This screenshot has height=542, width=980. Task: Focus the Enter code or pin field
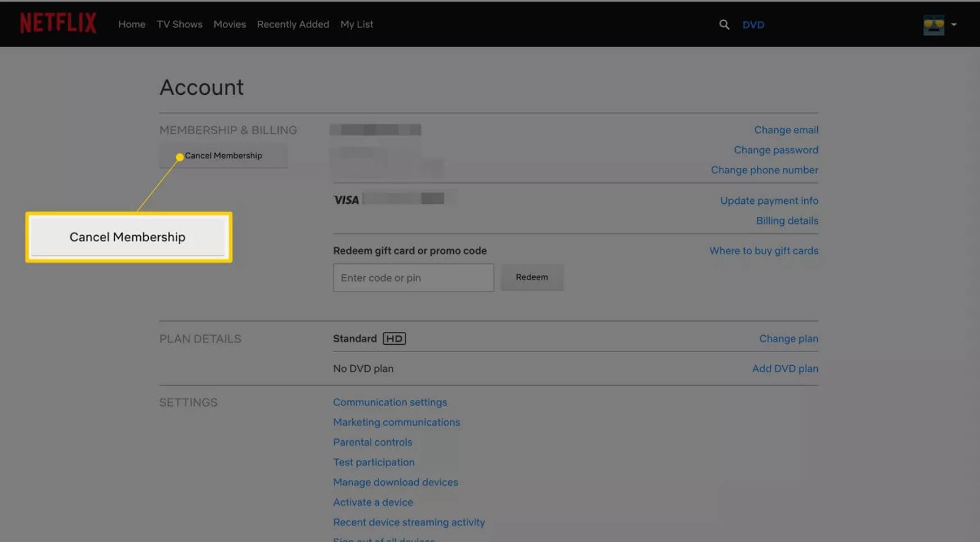click(413, 277)
